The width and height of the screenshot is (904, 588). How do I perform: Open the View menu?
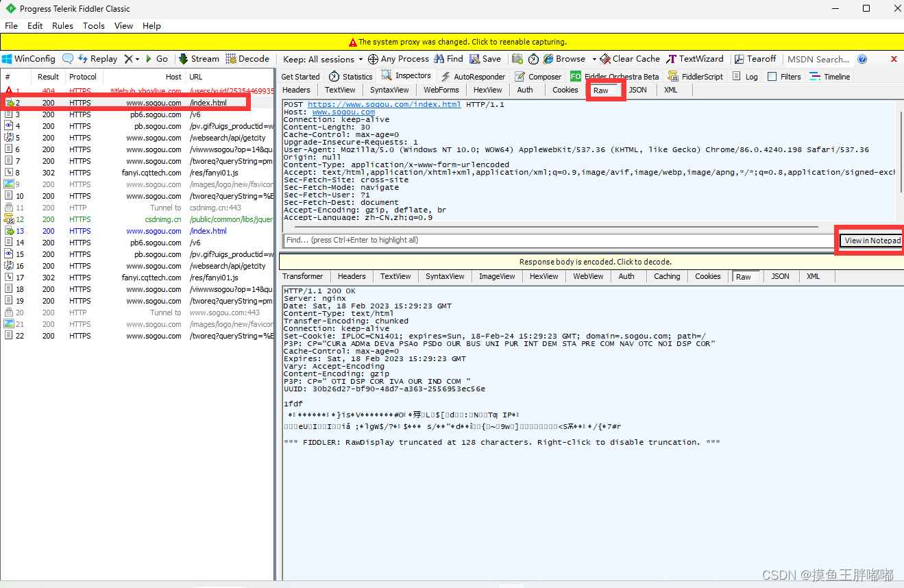point(123,25)
